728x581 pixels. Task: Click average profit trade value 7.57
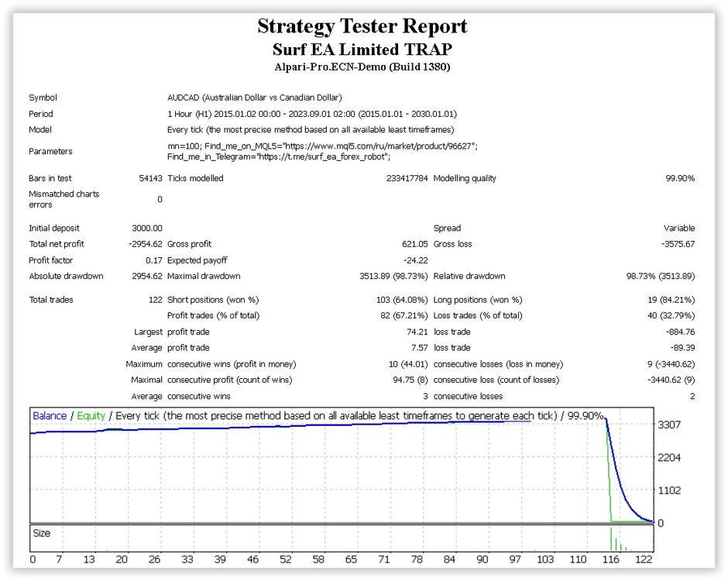coord(420,348)
